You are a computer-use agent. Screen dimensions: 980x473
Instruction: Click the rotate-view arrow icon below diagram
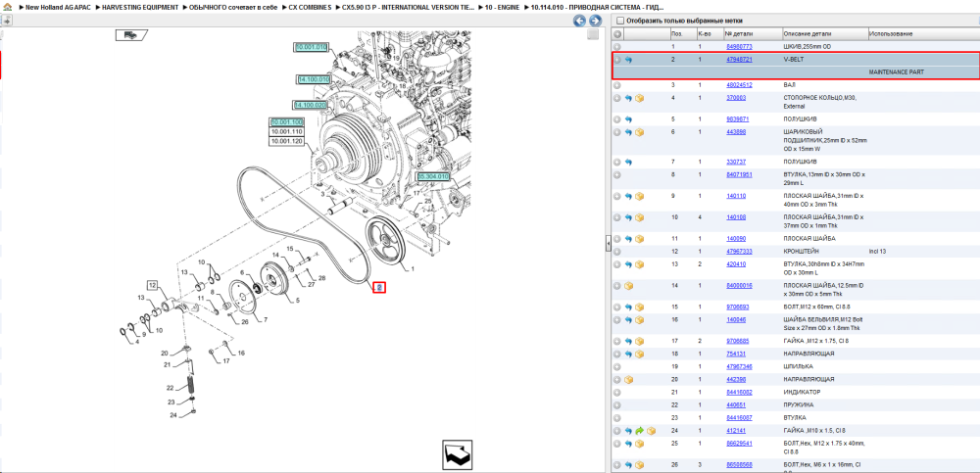(458, 454)
